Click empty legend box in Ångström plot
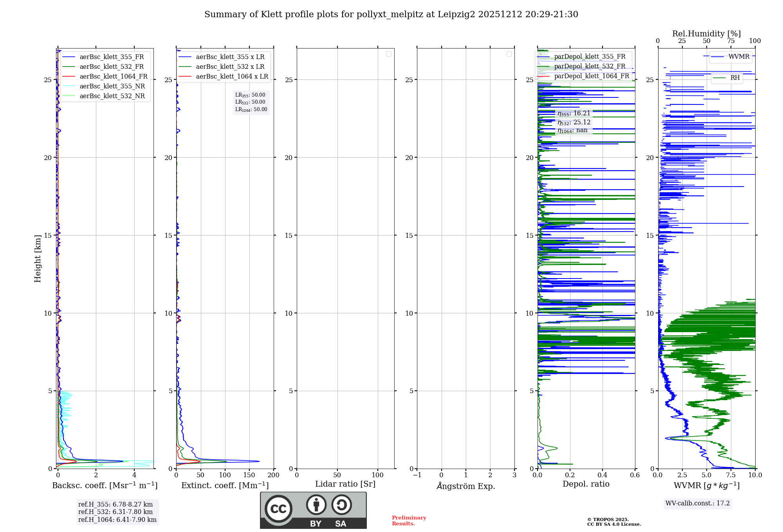The image size is (783, 532). [509, 54]
